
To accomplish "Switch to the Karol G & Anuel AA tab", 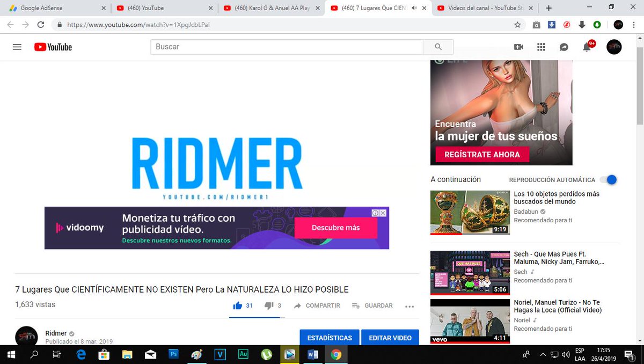I will pyautogui.click(x=272, y=8).
